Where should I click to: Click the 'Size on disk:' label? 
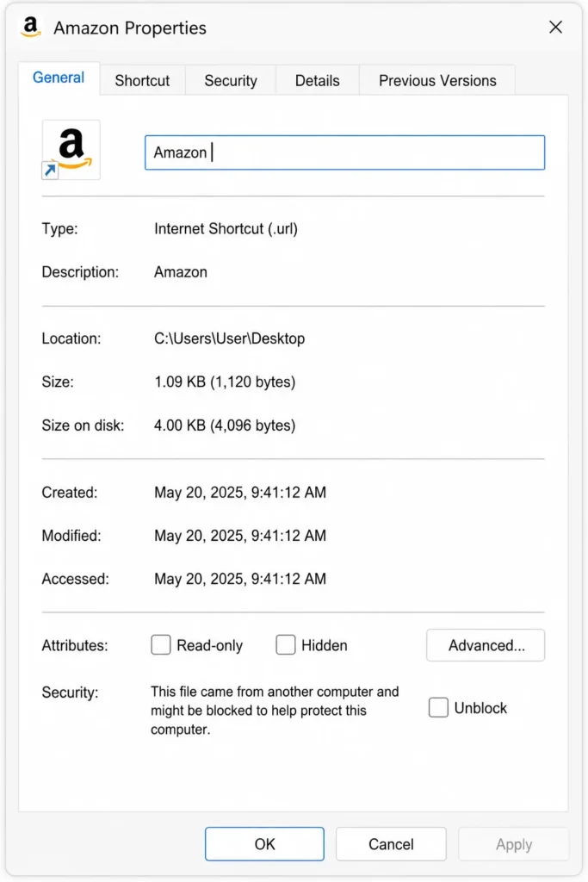(x=83, y=425)
